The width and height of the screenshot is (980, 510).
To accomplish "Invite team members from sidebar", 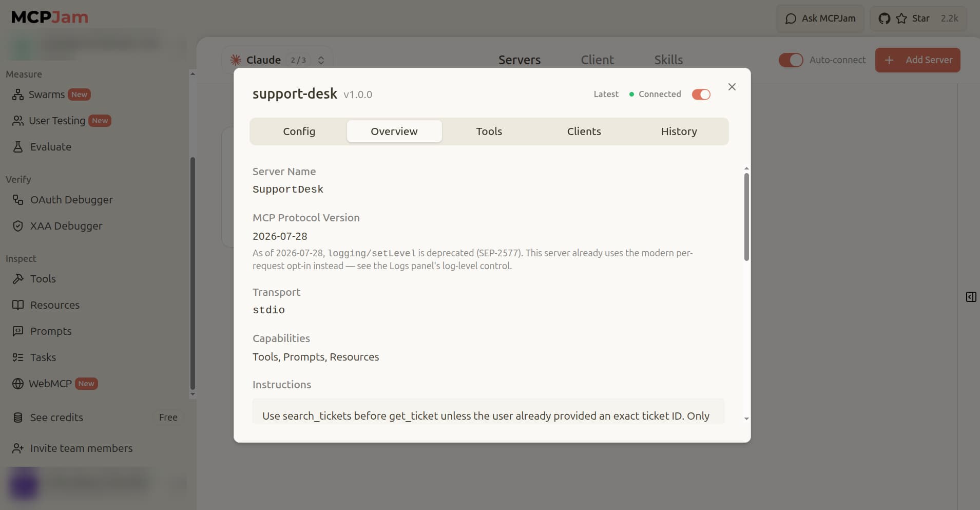I will pyautogui.click(x=72, y=448).
